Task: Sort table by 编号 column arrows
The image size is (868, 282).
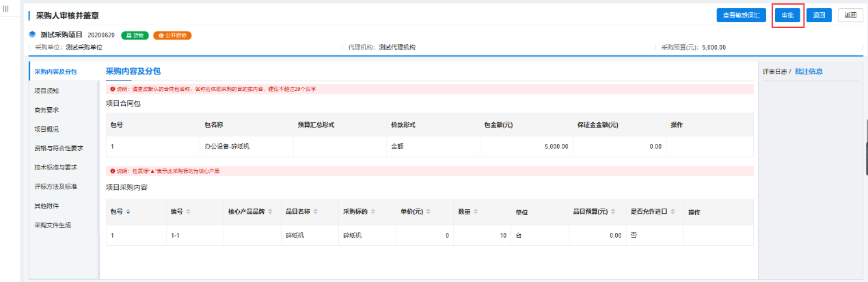Action: click(x=188, y=212)
